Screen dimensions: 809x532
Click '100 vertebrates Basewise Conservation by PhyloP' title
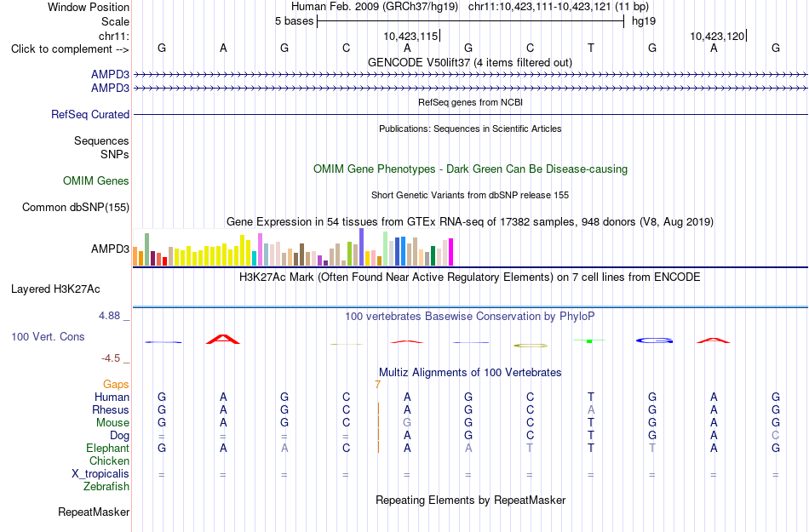(470, 317)
